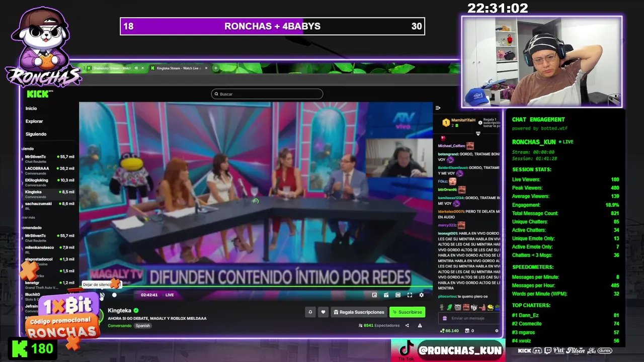Select first quick emote in chat row
Viewport: 644px width, 362px height.
coord(442,307)
